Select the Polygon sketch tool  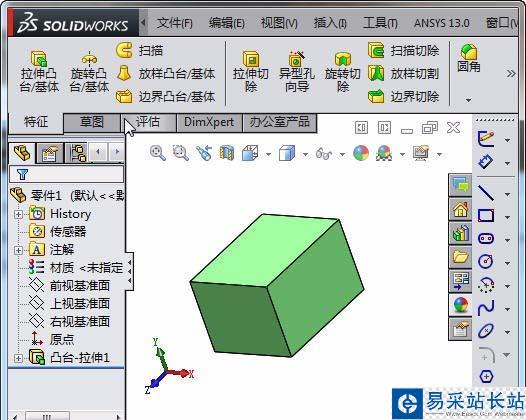coord(486,376)
